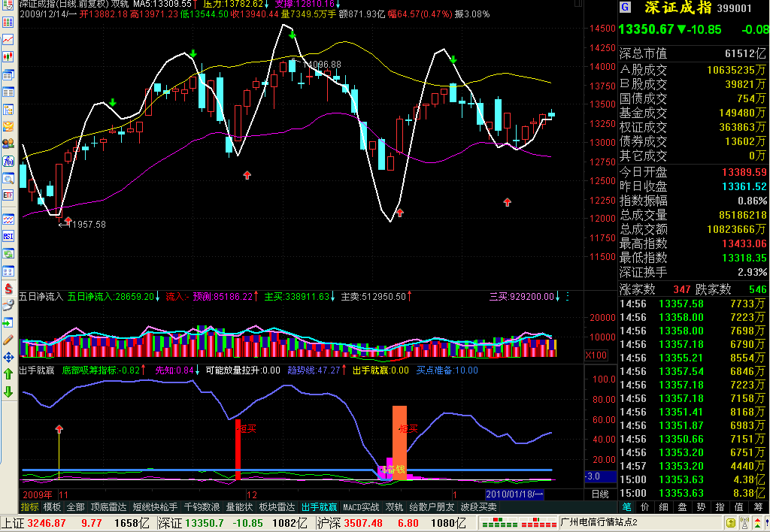Click the f(x) formula manager icon
Screen dimensions: 770x532
pyautogui.click(x=8, y=161)
